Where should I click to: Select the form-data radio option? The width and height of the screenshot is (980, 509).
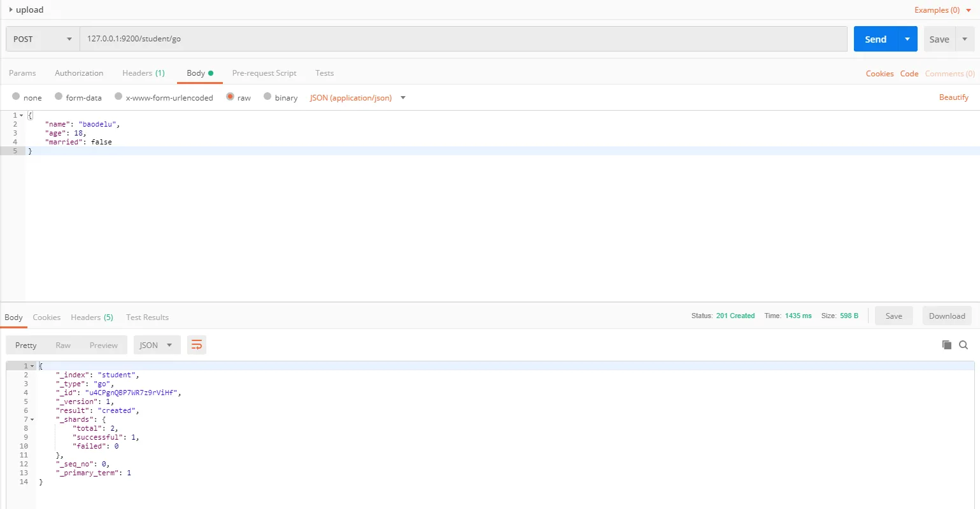pos(59,97)
